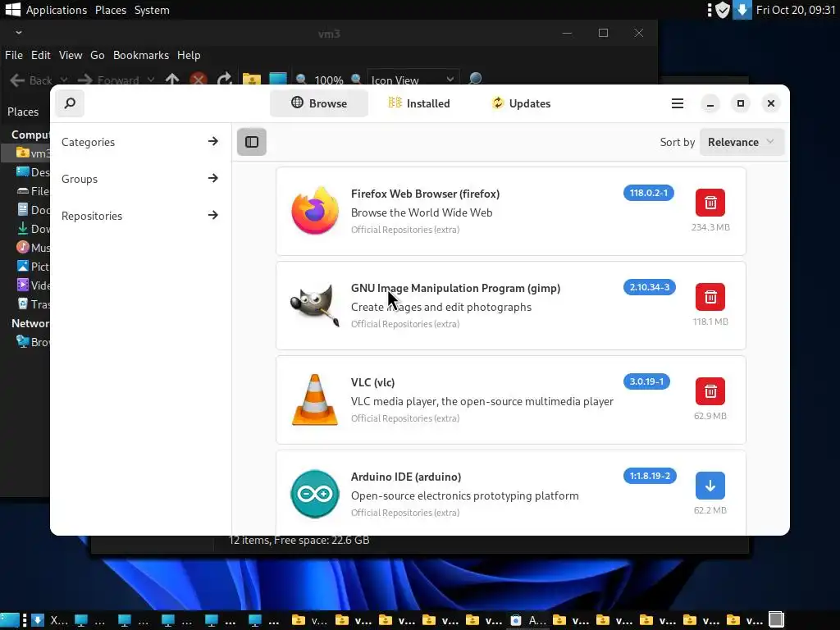Open the Icon View mode dropdown
840x630 pixels.
click(413, 80)
